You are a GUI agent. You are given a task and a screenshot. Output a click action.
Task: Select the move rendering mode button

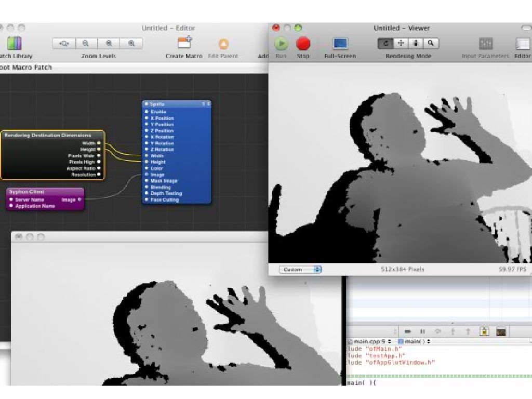401,44
